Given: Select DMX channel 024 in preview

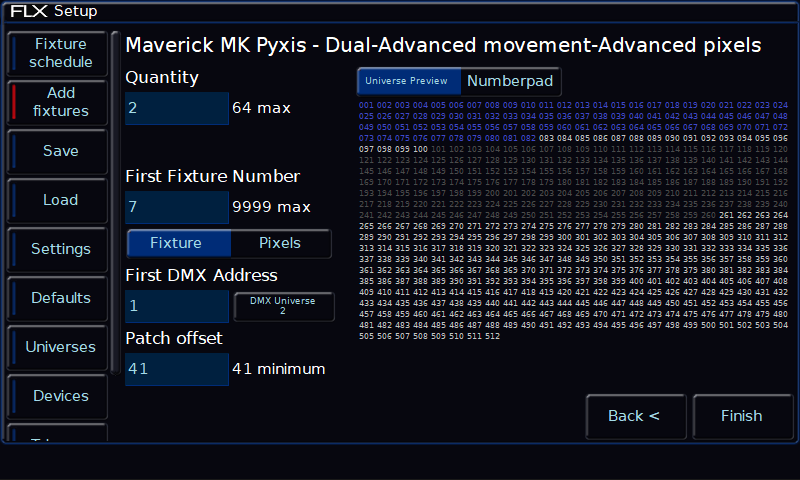Looking at the screenshot, I should 780,105.
